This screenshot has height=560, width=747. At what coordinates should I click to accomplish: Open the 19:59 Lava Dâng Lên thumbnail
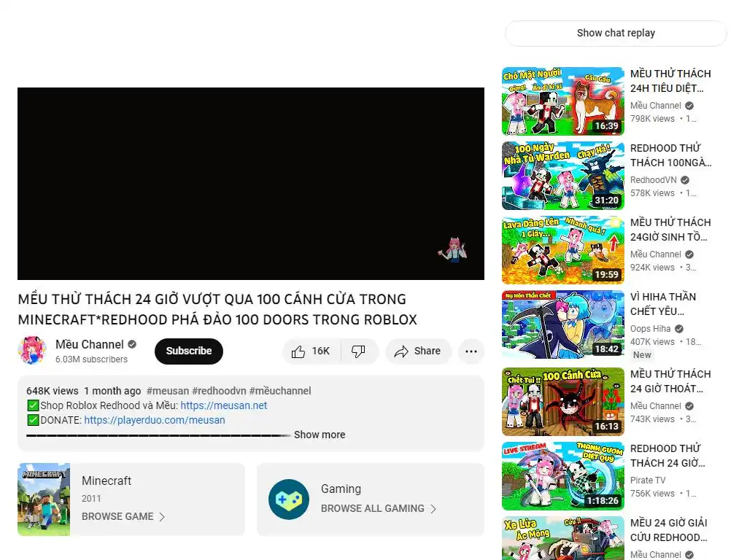point(562,249)
